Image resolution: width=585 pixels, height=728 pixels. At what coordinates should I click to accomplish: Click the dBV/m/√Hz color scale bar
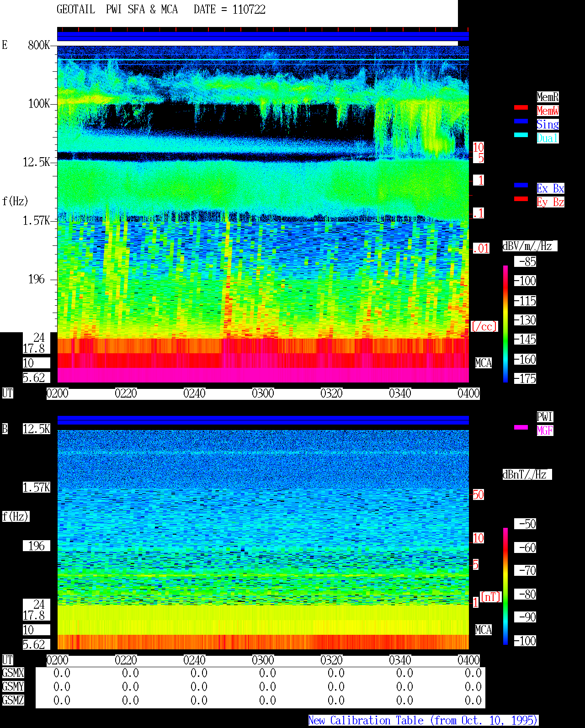505,324
